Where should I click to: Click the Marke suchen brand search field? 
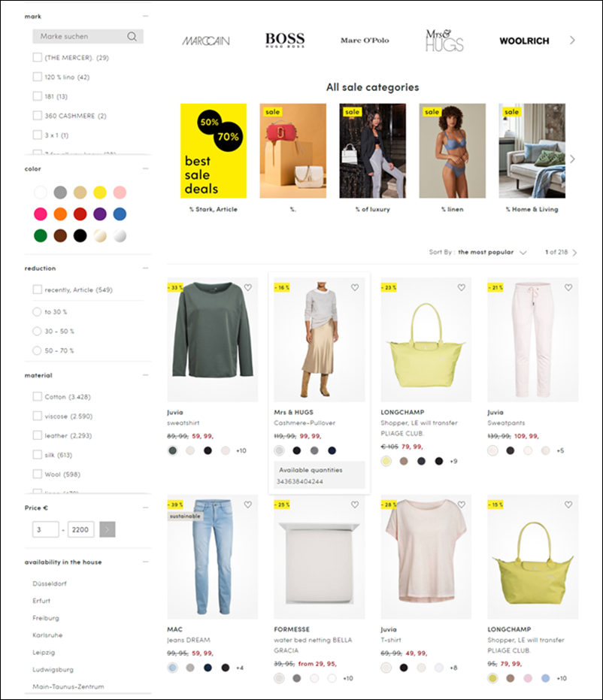88,36
